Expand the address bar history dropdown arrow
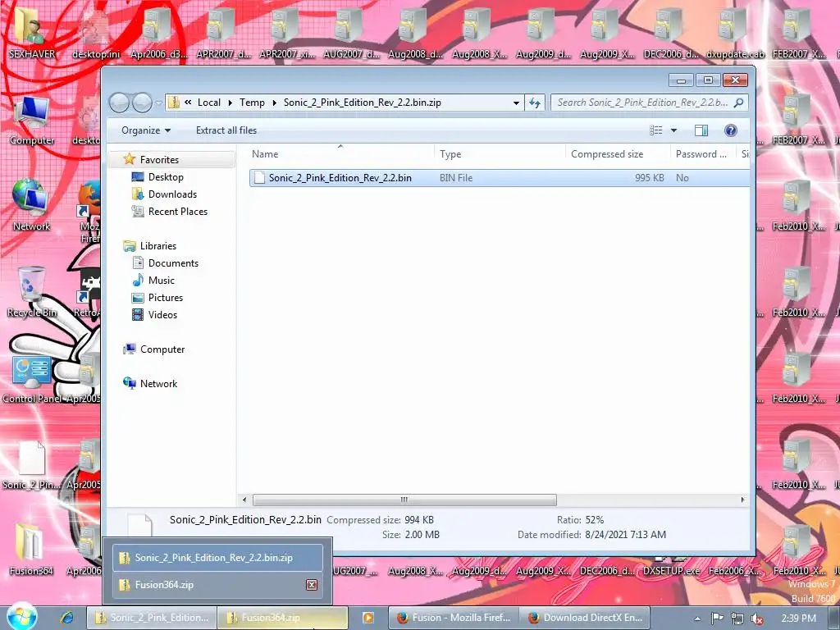 (516, 103)
